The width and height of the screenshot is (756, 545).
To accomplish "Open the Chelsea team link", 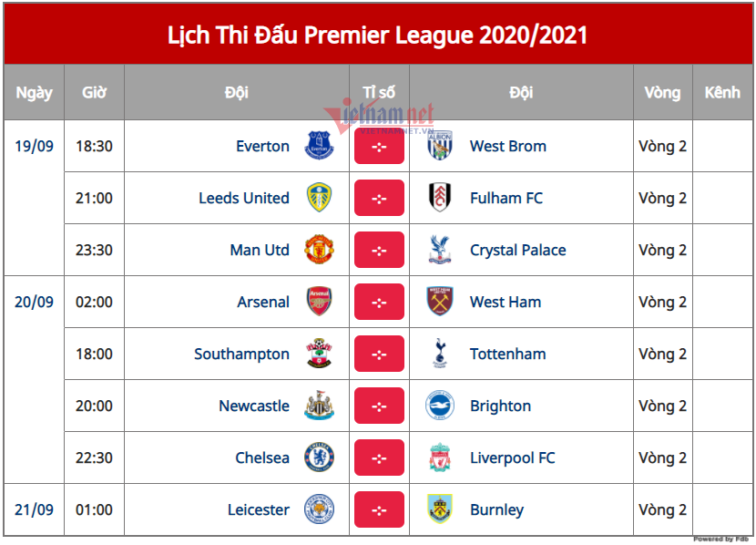I will coord(262,458).
